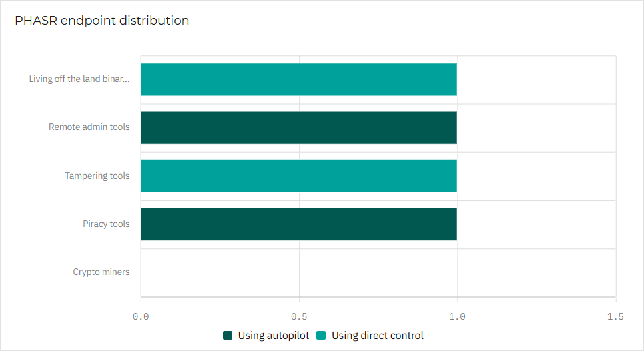644x351 pixels.
Task: Click the dark green autopilot legend swatch
Action: (x=228, y=336)
